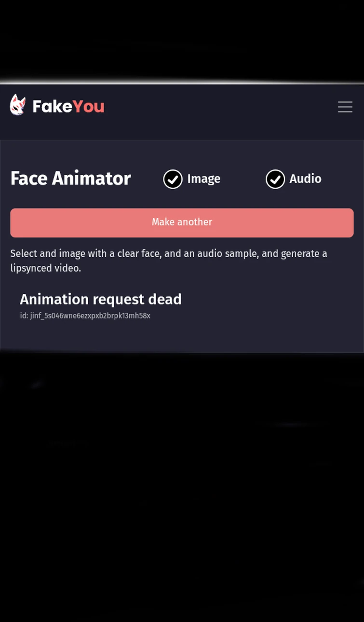Click the fox head graphic beside FakeYou
This screenshot has width=364, height=622.
17,105
